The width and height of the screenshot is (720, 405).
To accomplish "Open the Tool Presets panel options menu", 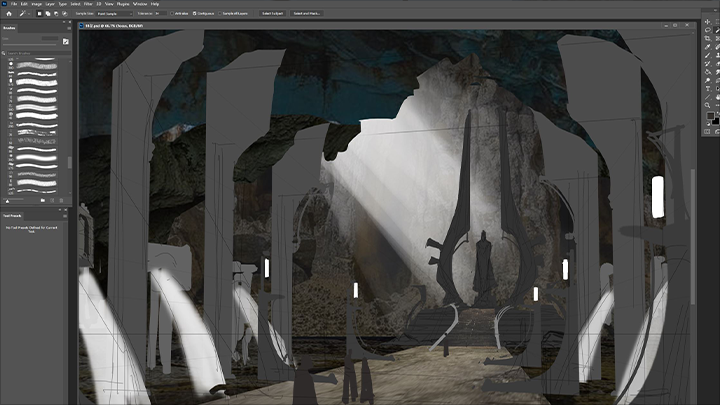I will [65, 215].
